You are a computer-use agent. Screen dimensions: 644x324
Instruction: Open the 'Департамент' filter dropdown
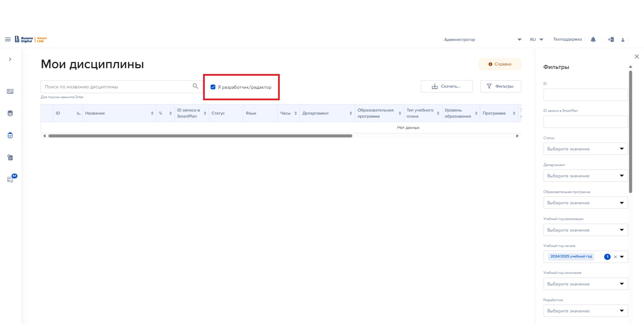click(x=585, y=176)
